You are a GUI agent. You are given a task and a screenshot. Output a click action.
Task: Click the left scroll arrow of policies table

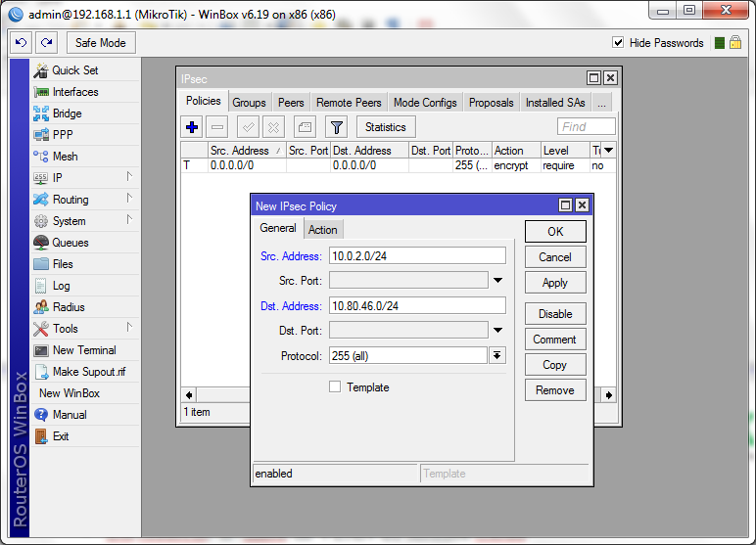click(x=189, y=395)
